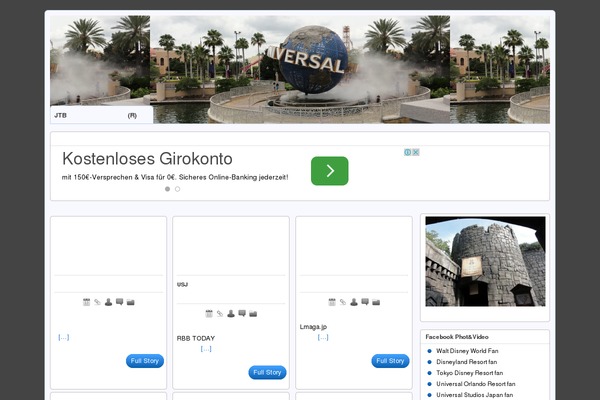This screenshot has height=400, width=600.
Task: Click the permalink chain icon in the RBB TODAY card
Action: 220,313
